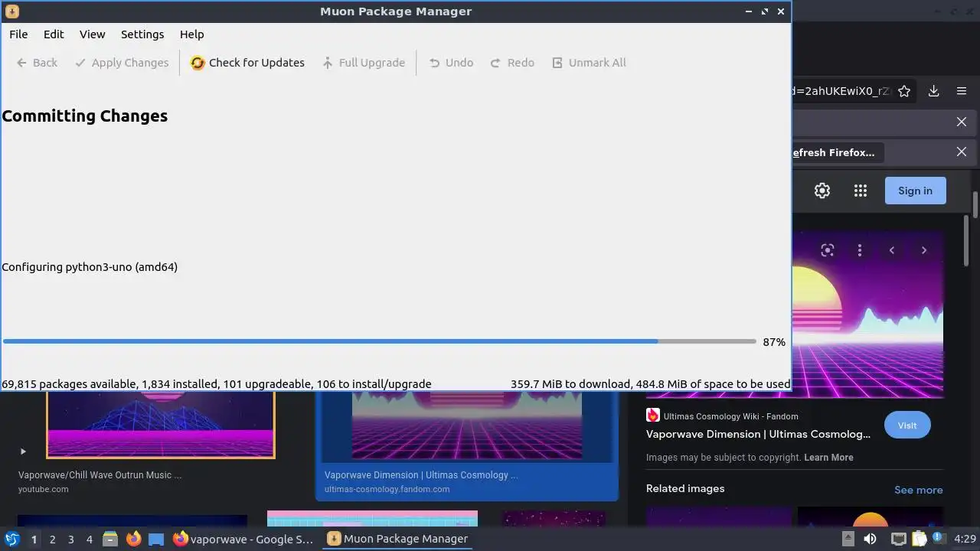Open the File menu in Muon
Image resolution: width=980 pixels, height=551 pixels.
pos(18,34)
